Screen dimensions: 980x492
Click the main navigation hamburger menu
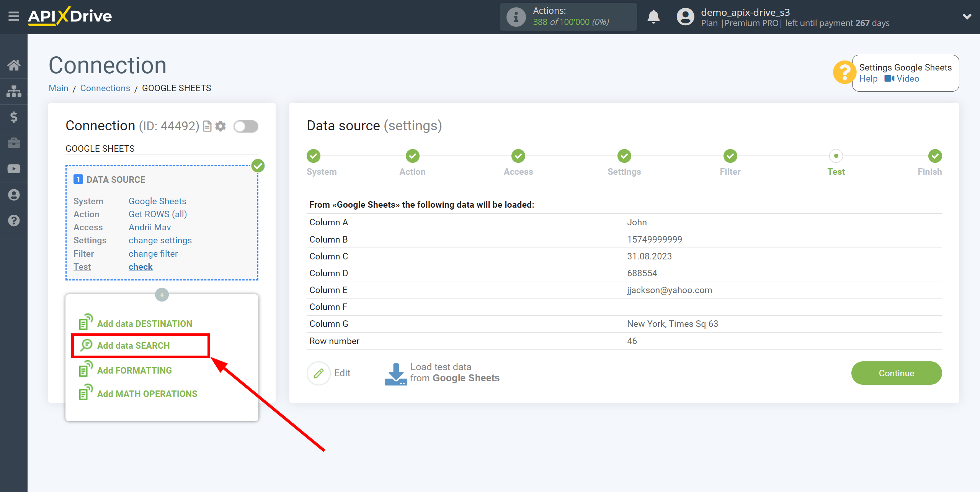pyautogui.click(x=13, y=16)
